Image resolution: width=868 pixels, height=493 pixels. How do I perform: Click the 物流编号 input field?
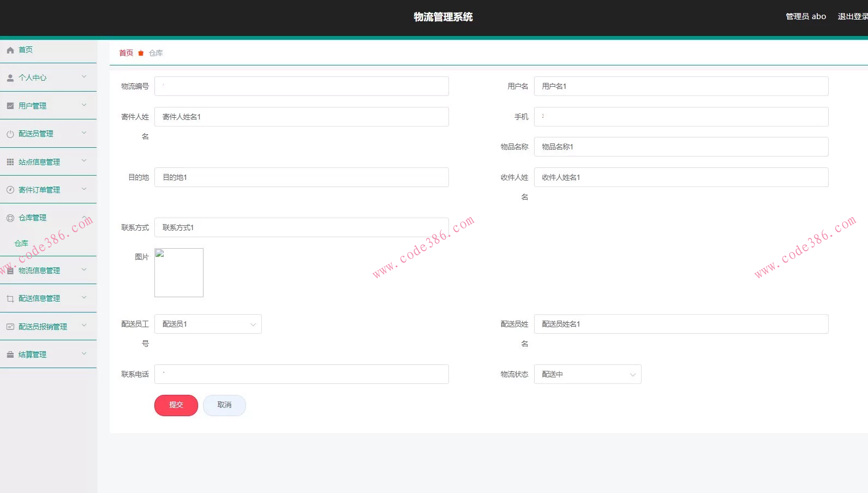coord(302,86)
